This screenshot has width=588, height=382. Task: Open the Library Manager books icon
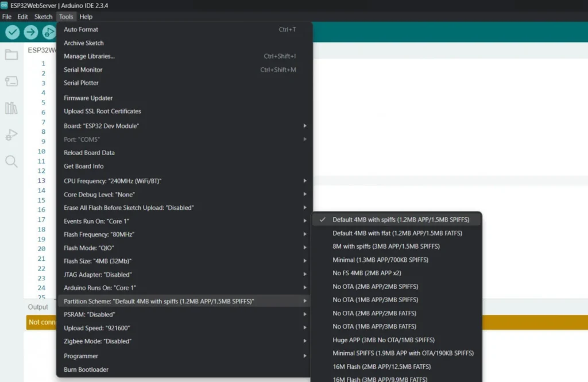coord(11,108)
